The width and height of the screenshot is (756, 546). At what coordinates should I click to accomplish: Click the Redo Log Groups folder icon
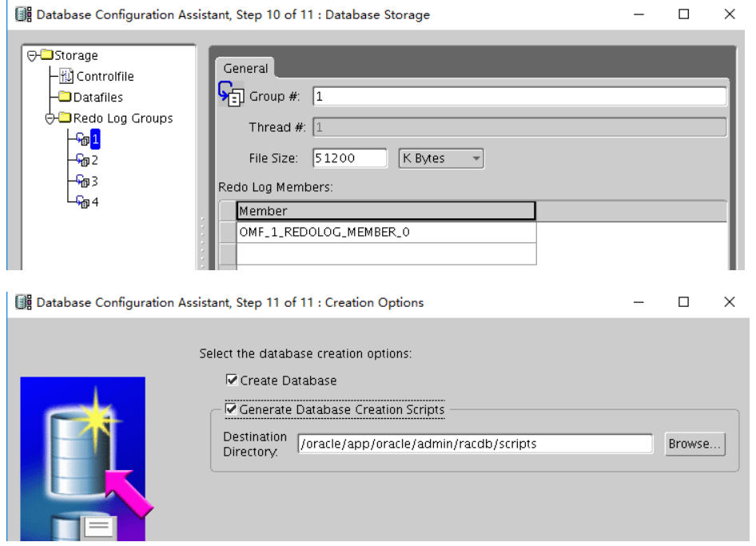(x=65, y=118)
